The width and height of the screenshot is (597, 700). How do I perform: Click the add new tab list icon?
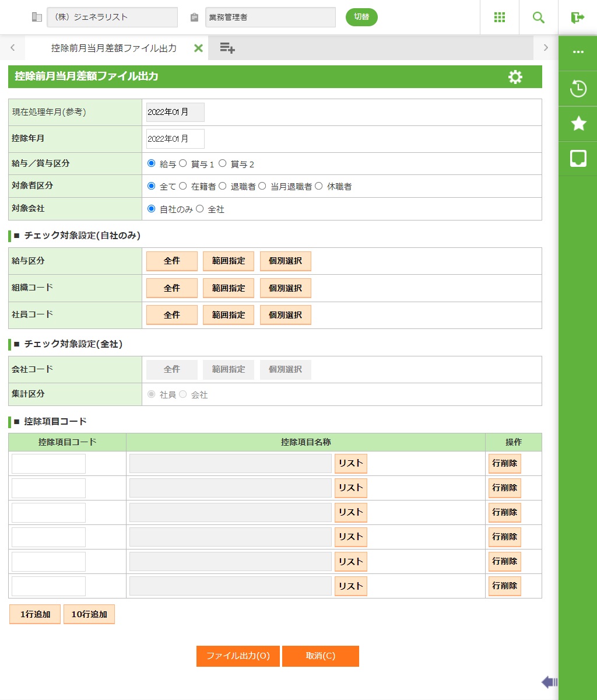pyautogui.click(x=227, y=48)
